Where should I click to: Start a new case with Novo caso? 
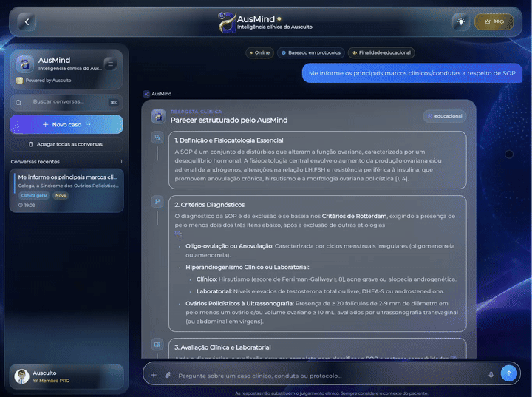66,125
